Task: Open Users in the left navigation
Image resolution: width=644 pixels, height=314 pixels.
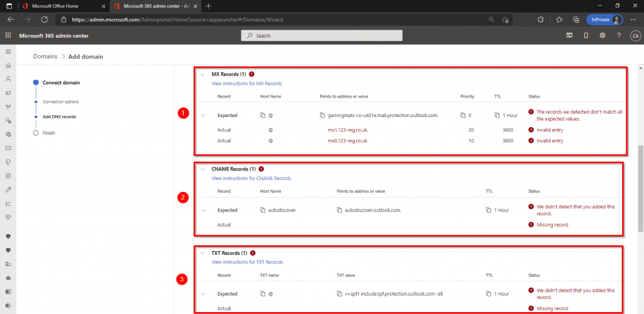Action: pos(8,79)
